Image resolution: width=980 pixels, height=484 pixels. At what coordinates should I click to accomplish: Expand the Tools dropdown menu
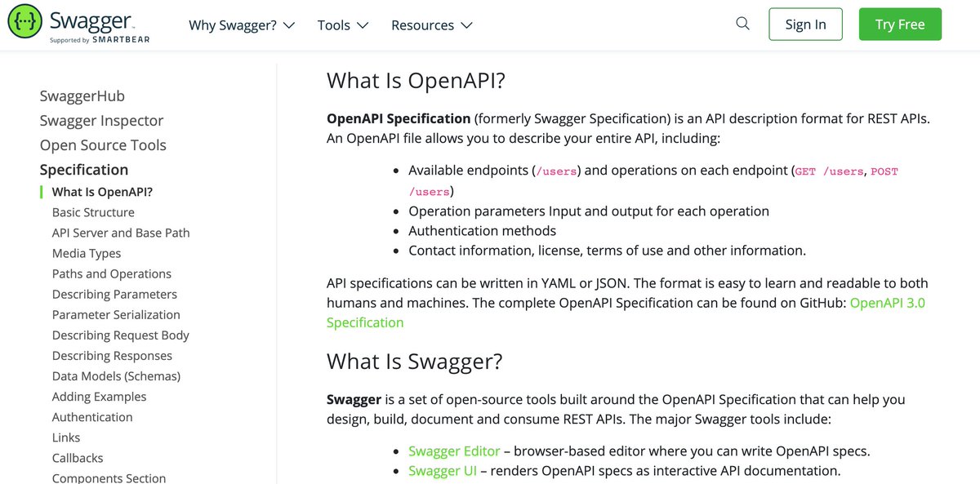343,24
